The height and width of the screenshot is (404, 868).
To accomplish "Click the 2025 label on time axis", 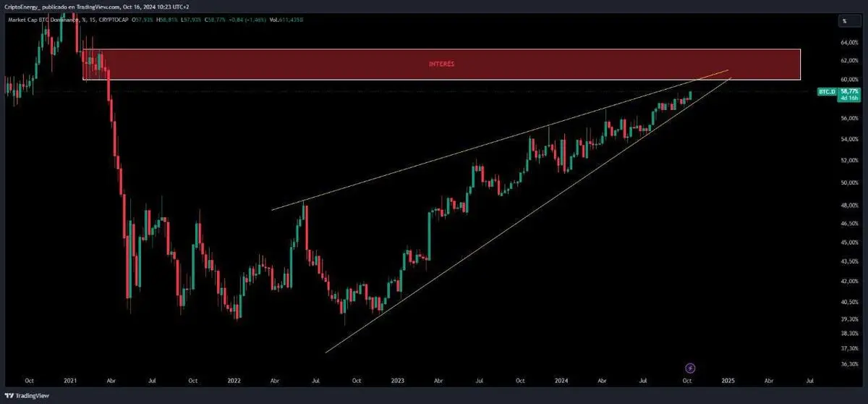I will click(728, 379).
